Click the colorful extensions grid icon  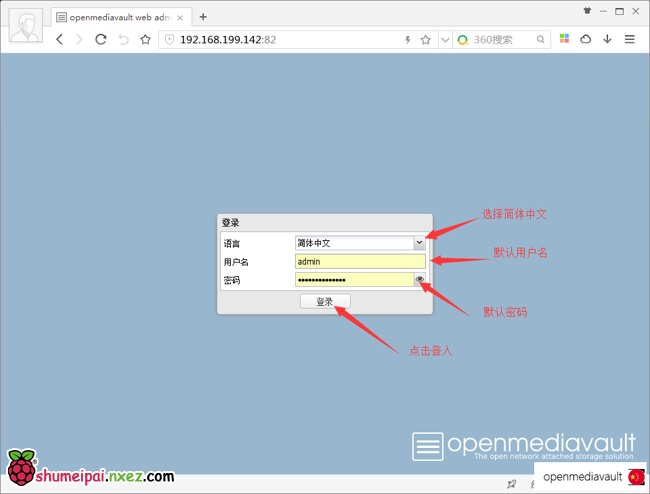[x=564, y=39]
